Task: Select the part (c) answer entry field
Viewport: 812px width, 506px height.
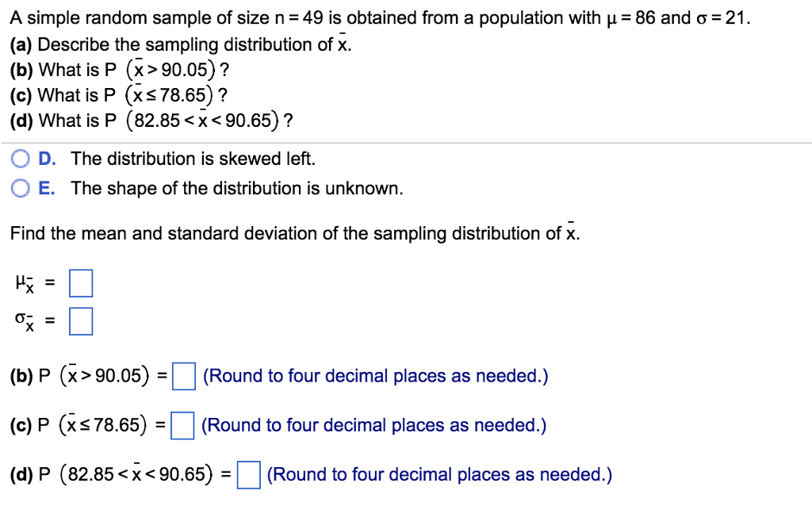Action: click(182, 426)
